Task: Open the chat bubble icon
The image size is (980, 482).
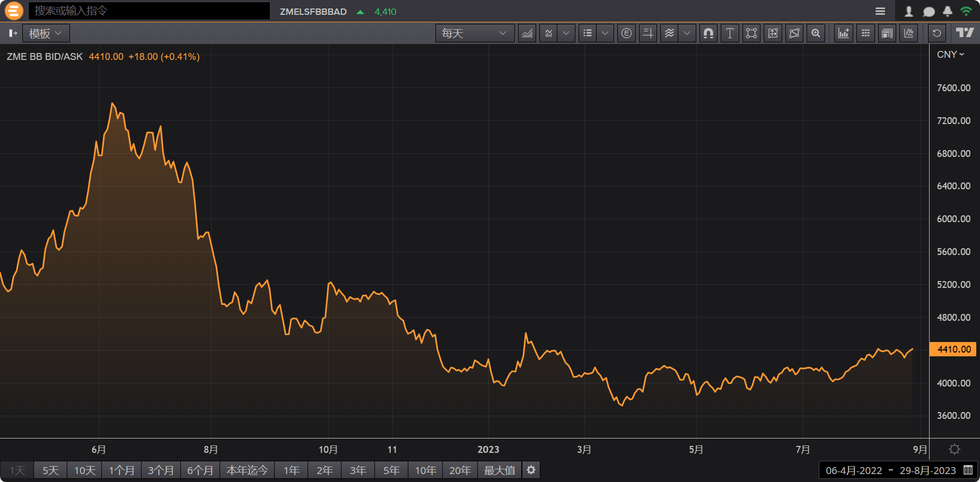Action: 929,11
